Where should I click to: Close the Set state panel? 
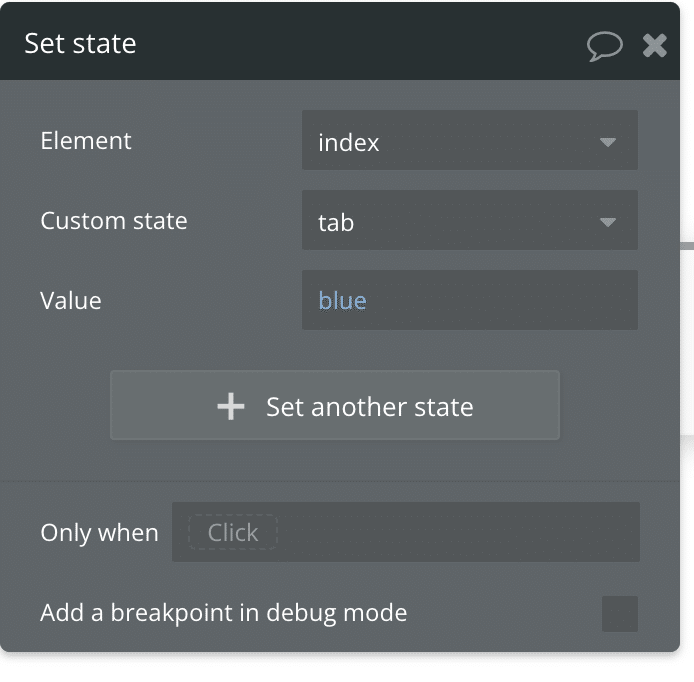[x=655, y=46]
